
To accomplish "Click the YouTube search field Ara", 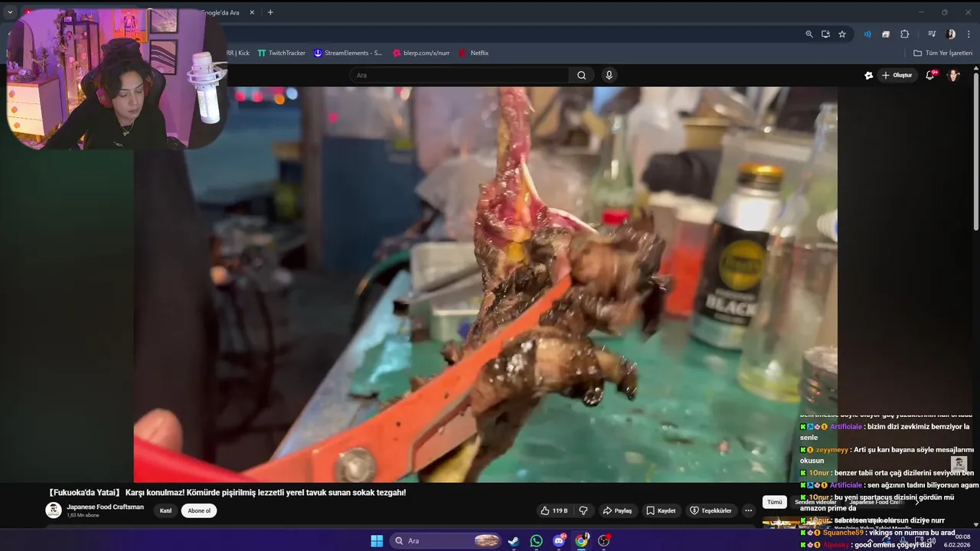I will click(459, 75).
